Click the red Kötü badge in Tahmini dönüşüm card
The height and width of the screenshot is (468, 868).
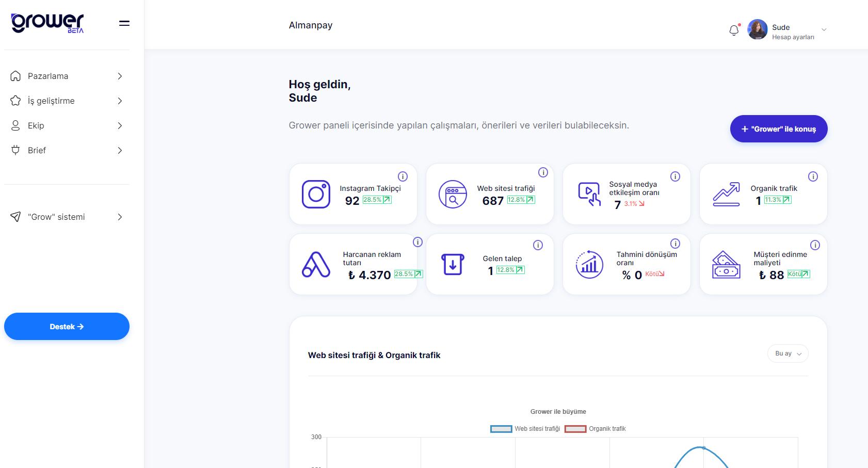654,274
